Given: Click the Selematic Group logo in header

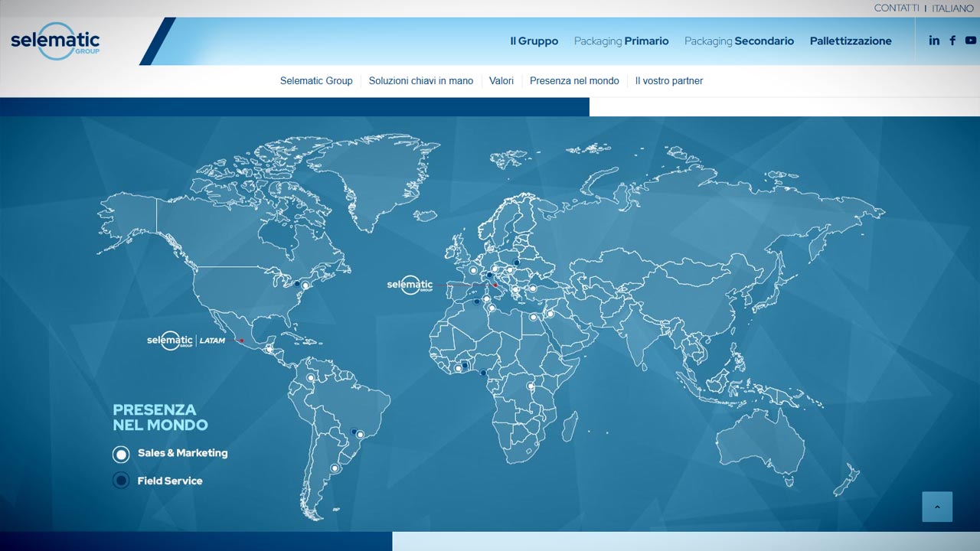Looking at the screenshot, I should (x=55, y=42).
